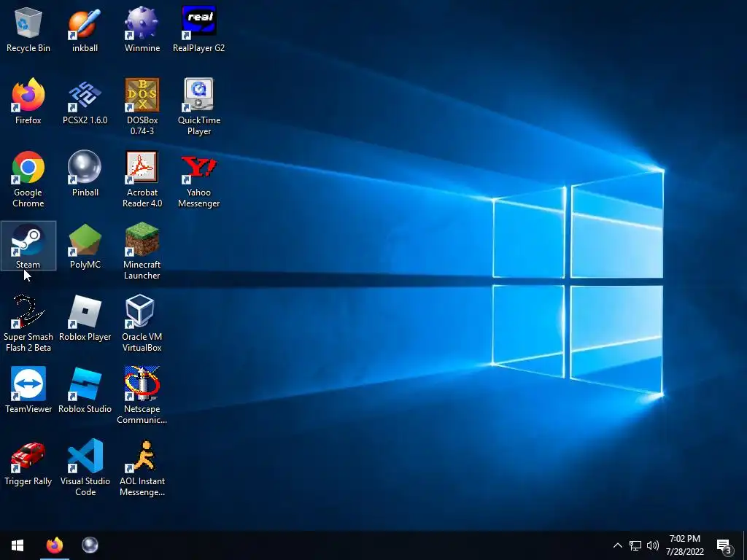Click the Pinball desktop shortcut
The width and height of the screenshot is (747, 560).
tap(85, 174)
